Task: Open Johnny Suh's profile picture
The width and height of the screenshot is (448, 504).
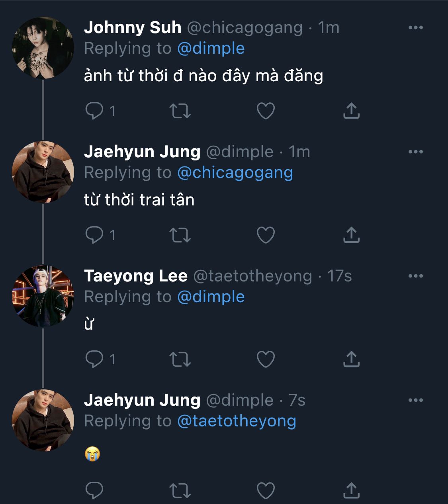Action: click(43, 48)
